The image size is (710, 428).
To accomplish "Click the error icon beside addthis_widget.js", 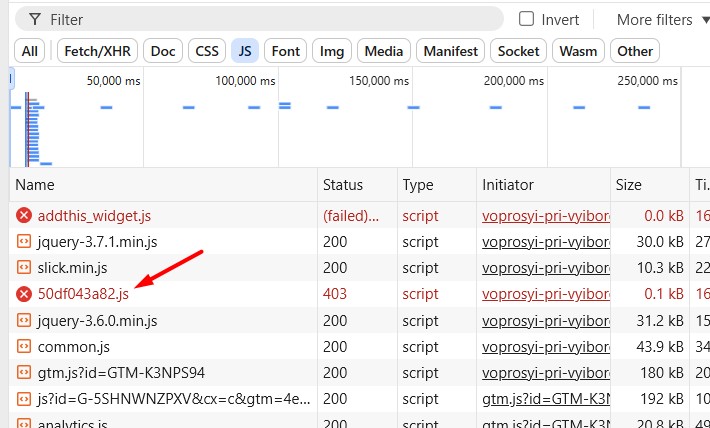I will pos(24,215).
